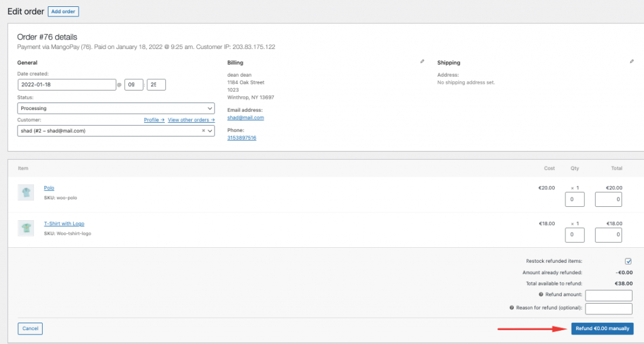This screenshot has width=644, height=344.
Task: Click the phone number 3153897516 link
Action: (241, 138)
